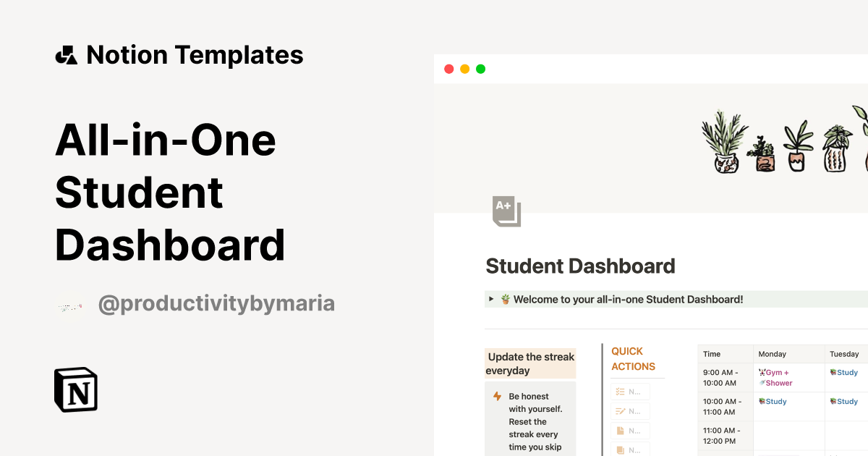The height and width of the screenshot is (456, 868).
Task: Click the stacked pages icon in Quick Actions
Action: click(619, 448)
